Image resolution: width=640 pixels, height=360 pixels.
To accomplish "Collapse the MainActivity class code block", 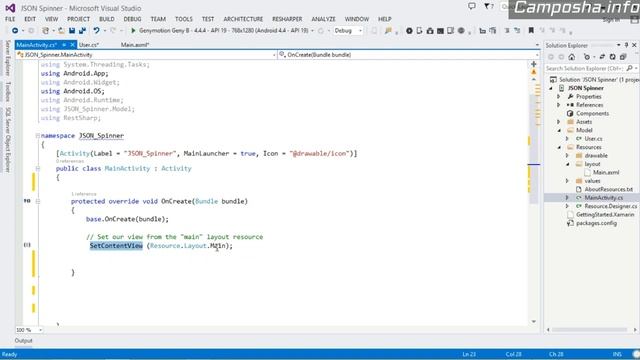I will click(x=38, y=168).
